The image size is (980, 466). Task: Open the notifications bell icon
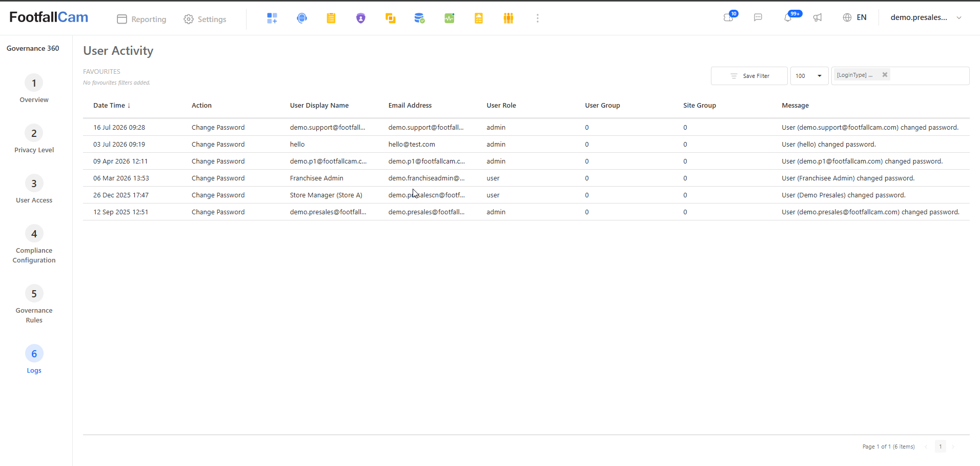click(788, 17)
